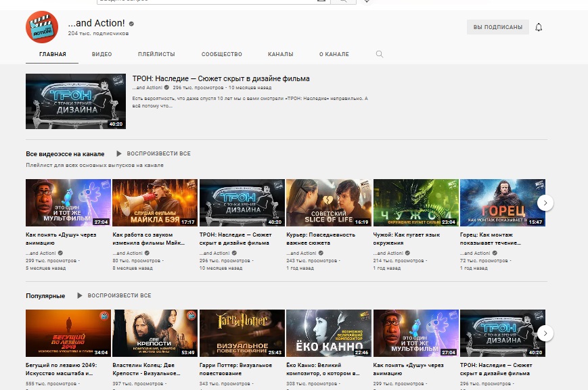This screenshot has width=588, height=390.
Task: Go to the СООБЩЕСТВО tab
Action: pyautogui.click(x=221, y=54)
